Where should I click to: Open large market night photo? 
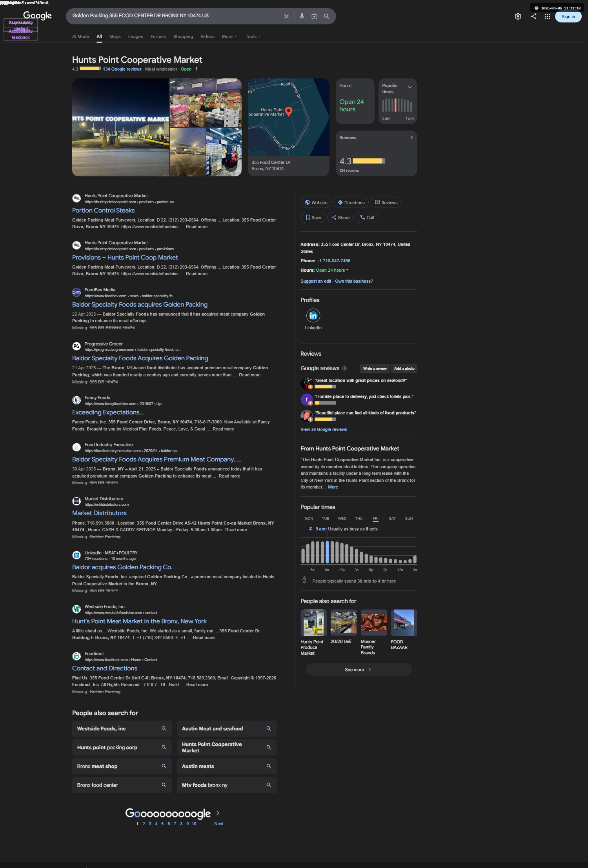[120, 127]
